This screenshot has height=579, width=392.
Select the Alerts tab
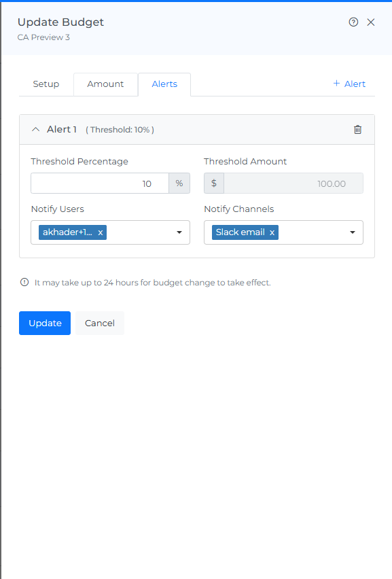pyautogui.click(x=164, y=84)
